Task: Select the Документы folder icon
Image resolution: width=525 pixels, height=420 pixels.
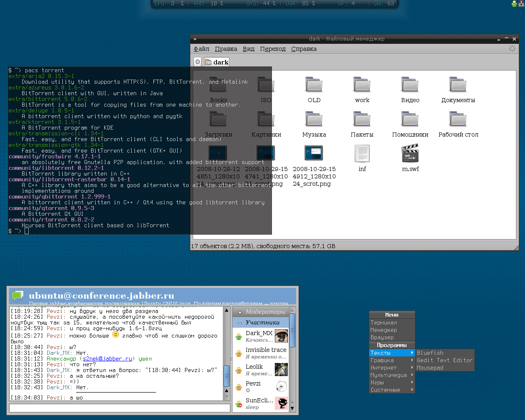Action: [458, 85]
